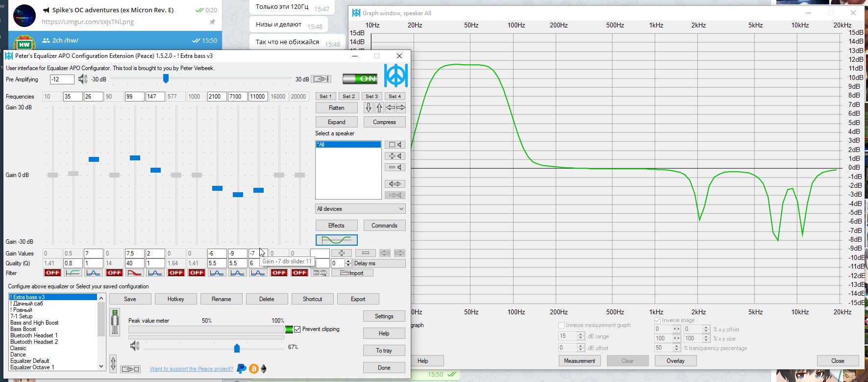Select the Set 2 preset tab
868x382 pixels.
(348, 96)
